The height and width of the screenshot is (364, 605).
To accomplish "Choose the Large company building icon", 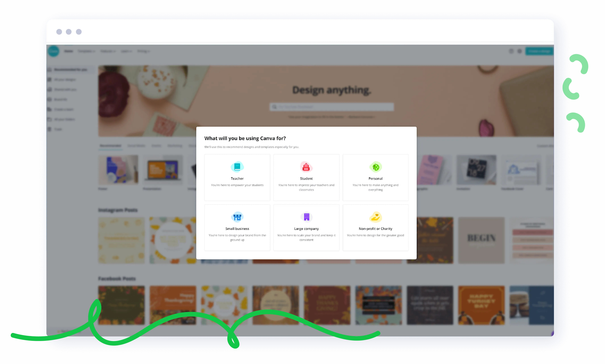I will (306, 217).
